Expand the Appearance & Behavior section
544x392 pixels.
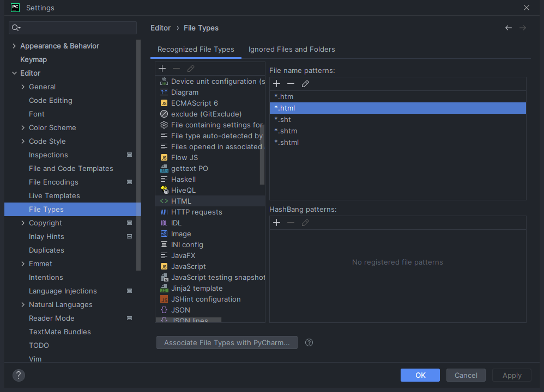point(14,46)
